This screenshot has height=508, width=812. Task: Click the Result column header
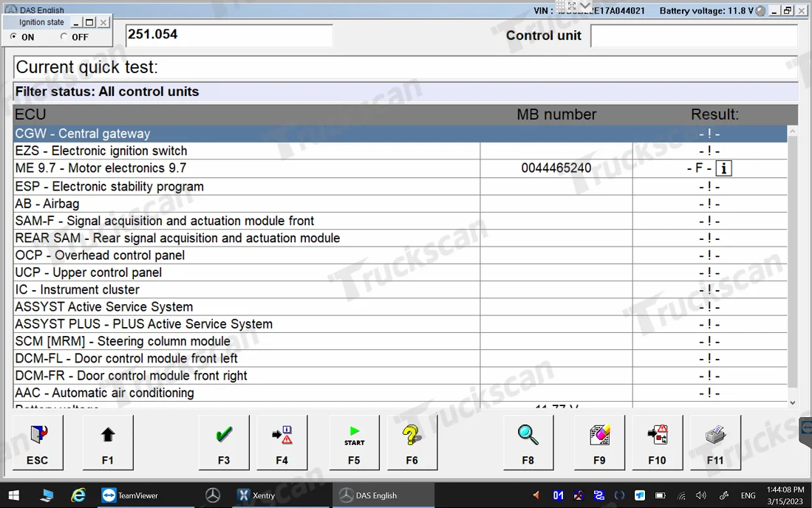pos(714,114)
